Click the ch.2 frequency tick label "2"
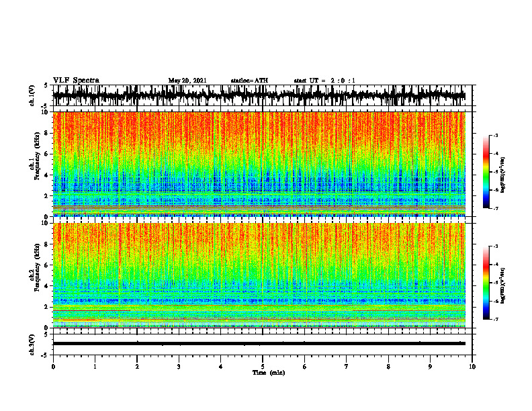532x411 pixels. (x=47, y=307)
